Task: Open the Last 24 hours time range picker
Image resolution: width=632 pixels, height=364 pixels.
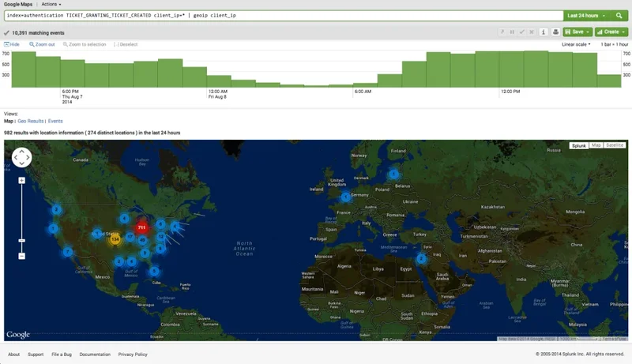Action: point(586,16)
